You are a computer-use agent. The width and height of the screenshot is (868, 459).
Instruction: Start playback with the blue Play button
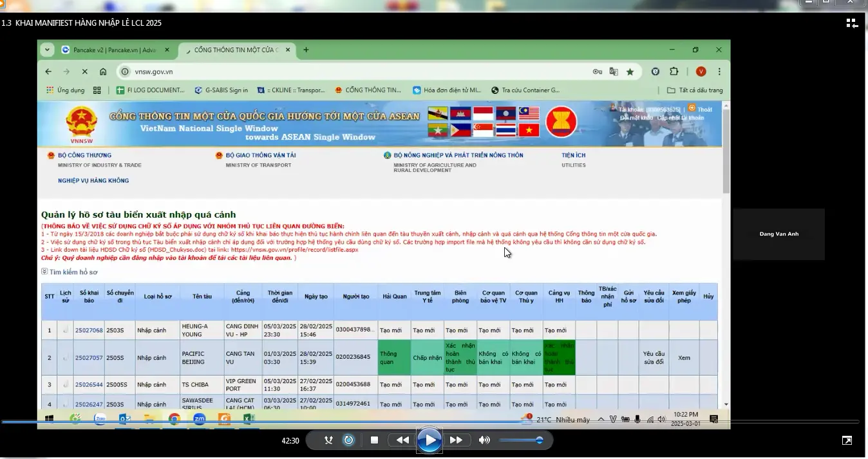[x=429, y=440]
